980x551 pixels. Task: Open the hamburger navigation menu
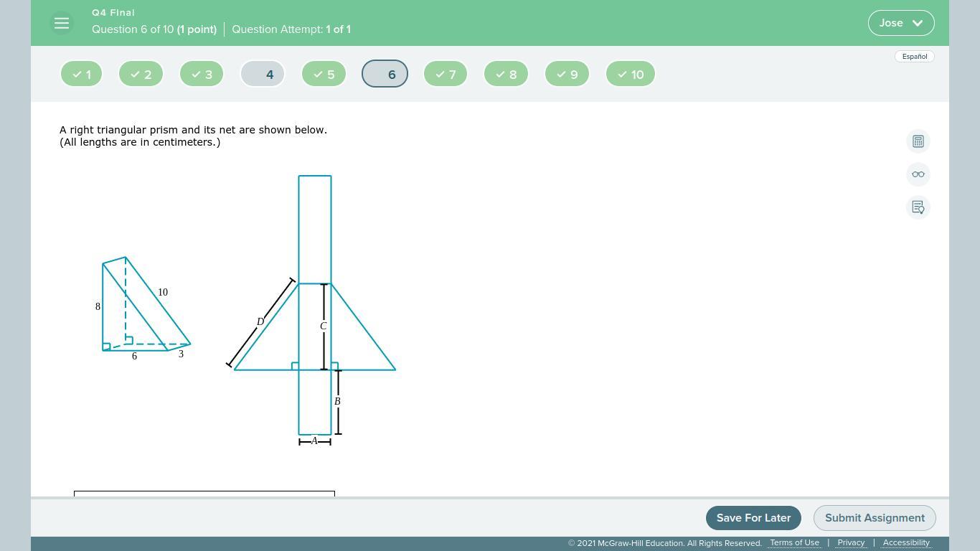(x=62, y=23)
